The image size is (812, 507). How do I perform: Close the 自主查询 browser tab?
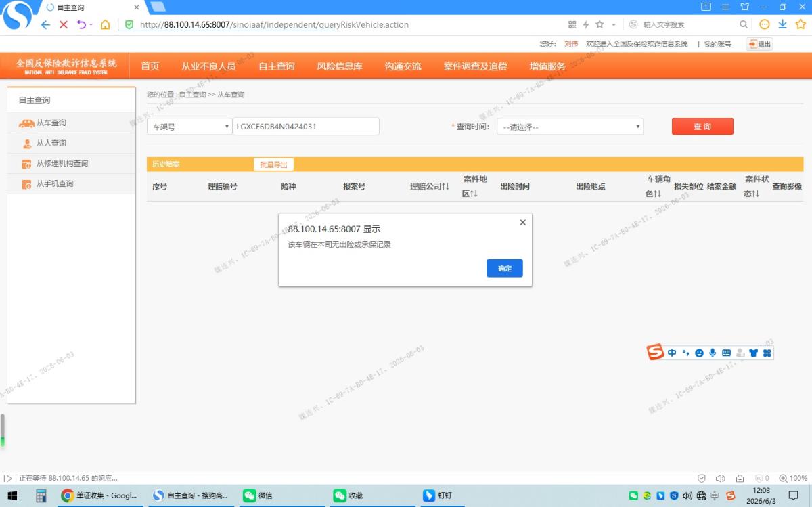coord(137,7)
